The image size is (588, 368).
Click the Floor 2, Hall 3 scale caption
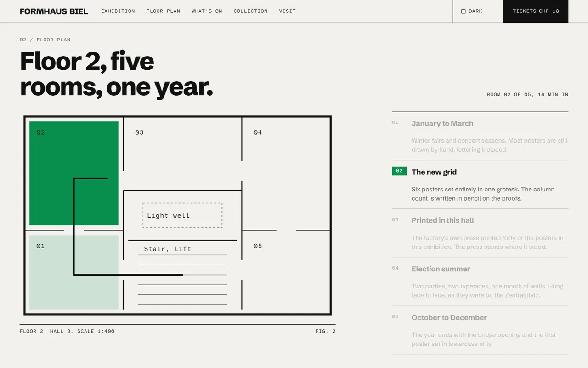pos(67,331)
